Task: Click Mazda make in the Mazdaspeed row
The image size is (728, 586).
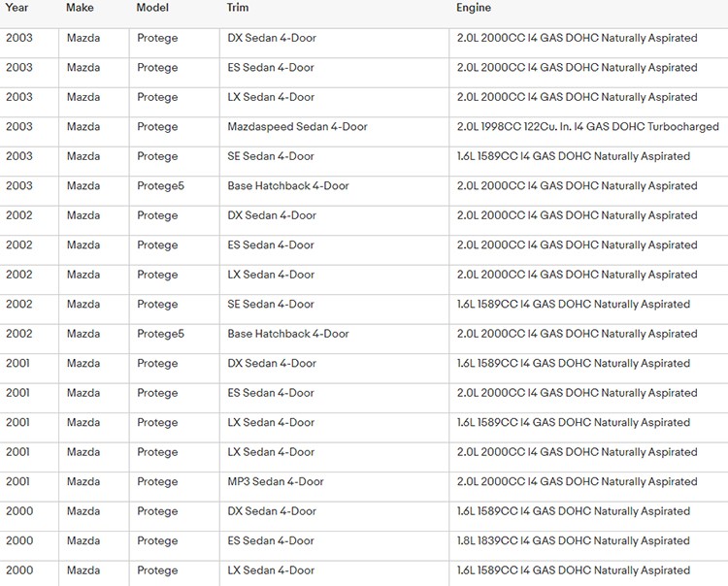Action: (x=83, y=127)
